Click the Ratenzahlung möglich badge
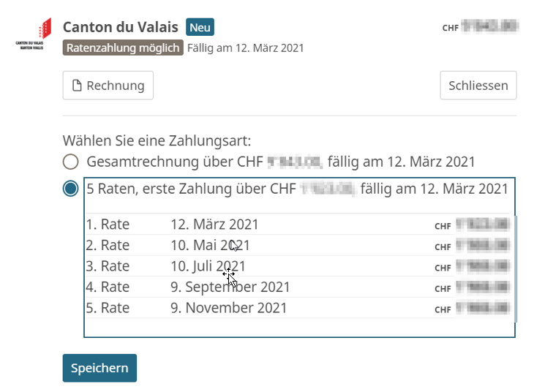 click(123, 48)
